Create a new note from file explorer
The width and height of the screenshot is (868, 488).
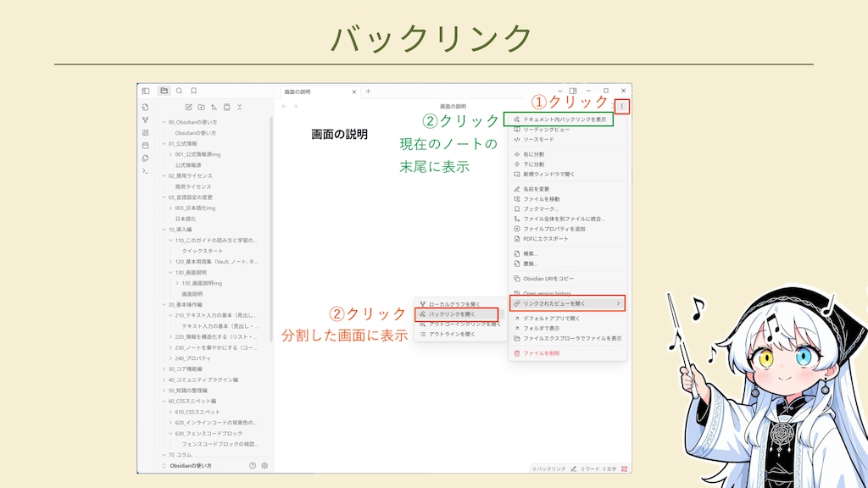pos(188,107)
